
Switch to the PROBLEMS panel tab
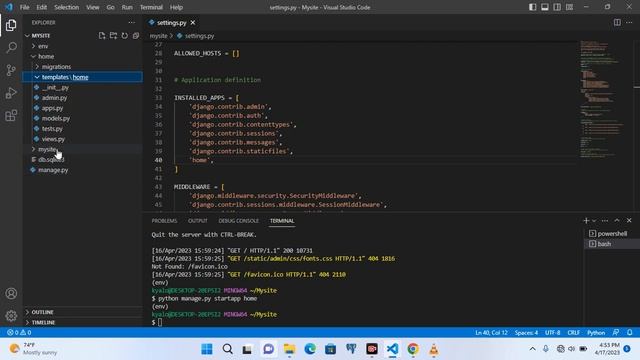tap(164, 221)
